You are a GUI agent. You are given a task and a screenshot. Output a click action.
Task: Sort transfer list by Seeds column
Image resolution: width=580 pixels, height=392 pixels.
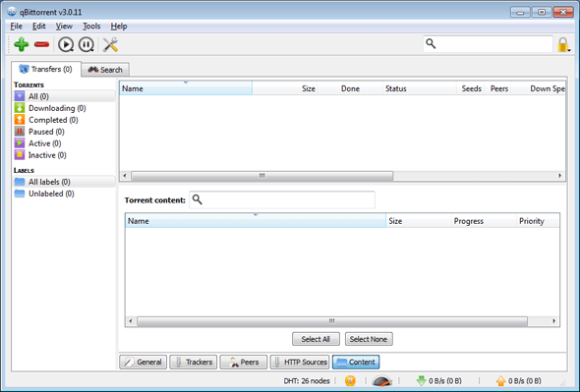tap(471, 88)
